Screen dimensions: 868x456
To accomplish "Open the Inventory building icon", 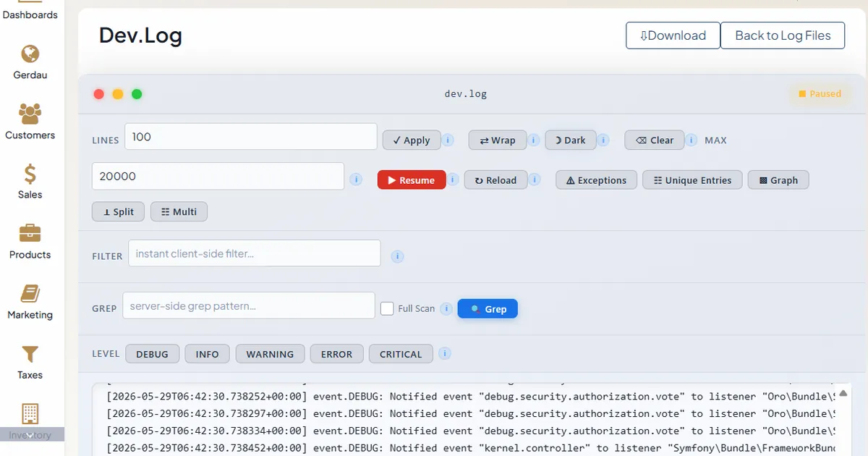I will pyautogui.click(x=30, y=414).
